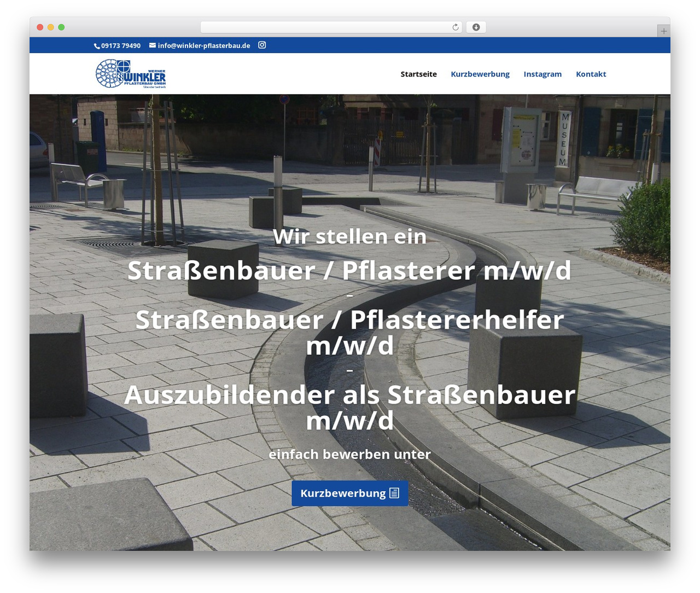Maximize the window with the green button
Screen dimensions: 700x593
[61, 27]
